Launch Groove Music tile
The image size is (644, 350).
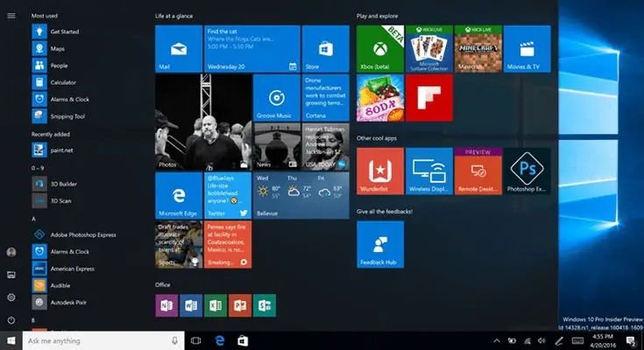(276, 98)
